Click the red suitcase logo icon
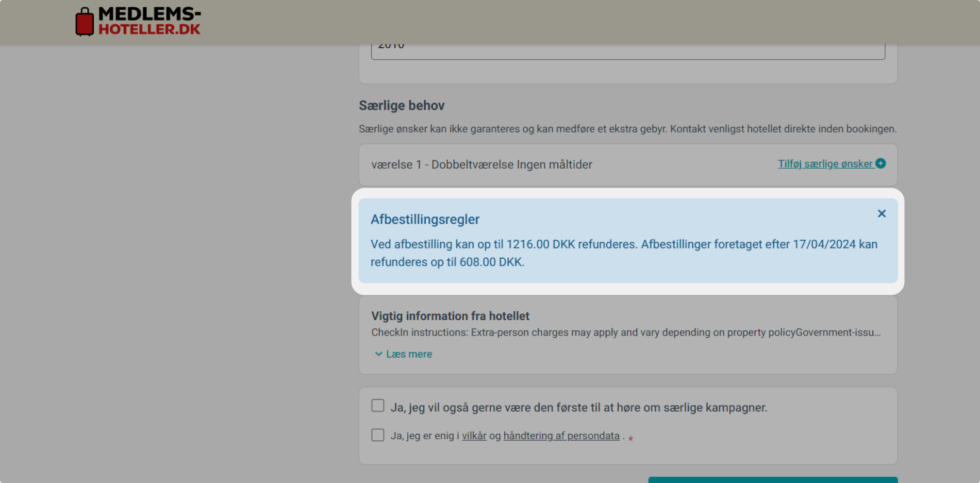The width and height of the screenshot is (980, 483). [x=85, y=22]
